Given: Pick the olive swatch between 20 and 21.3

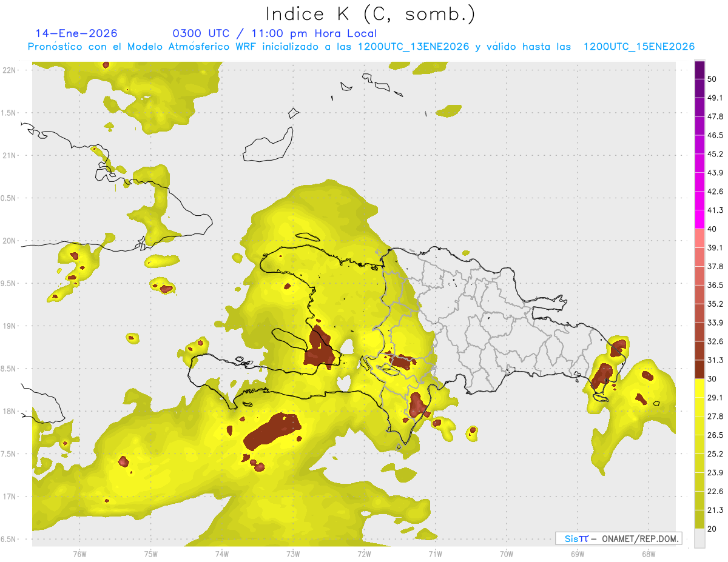Looking at the screenshot, I should pyautogui.click(x=699, y=520).
